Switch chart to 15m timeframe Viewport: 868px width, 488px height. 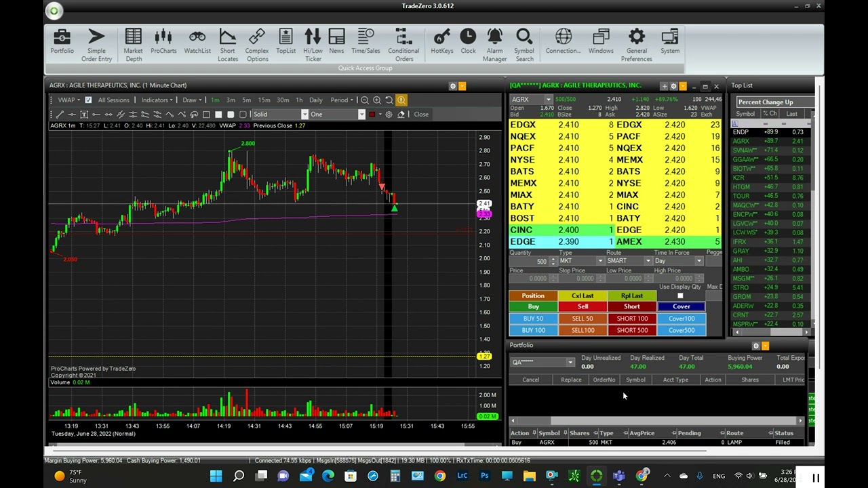(x=264, y=100)
